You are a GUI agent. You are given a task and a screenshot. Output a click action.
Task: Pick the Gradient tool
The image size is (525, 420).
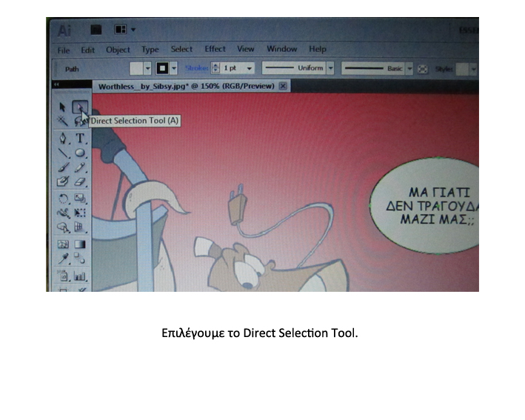[80, 244]
